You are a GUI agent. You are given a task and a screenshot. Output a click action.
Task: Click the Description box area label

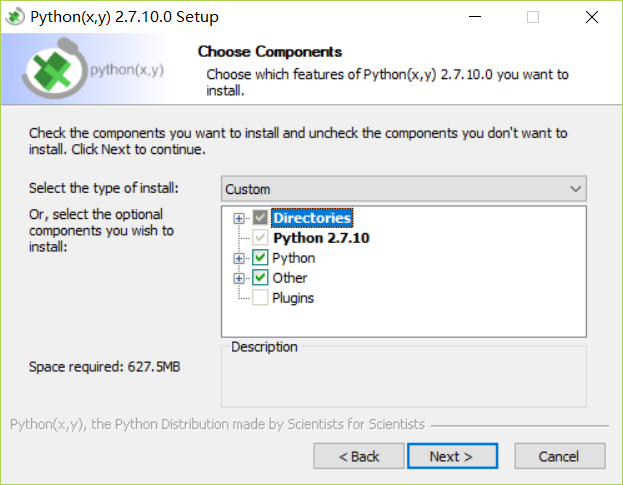coord(264,347)
